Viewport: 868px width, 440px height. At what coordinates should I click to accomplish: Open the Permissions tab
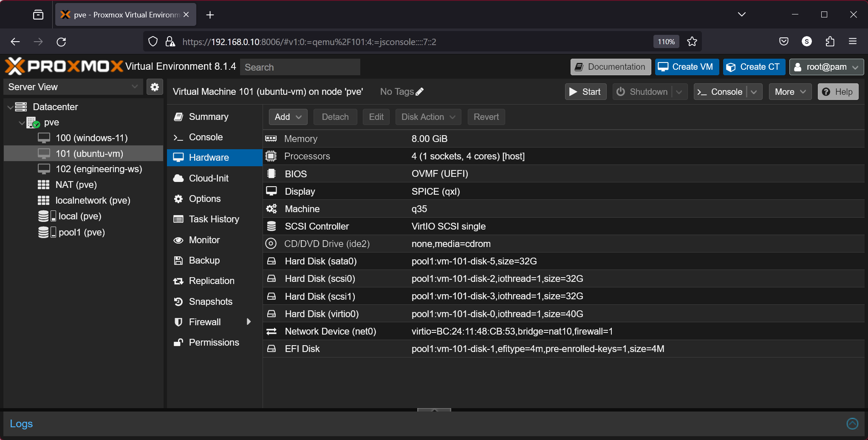[215, 342]
